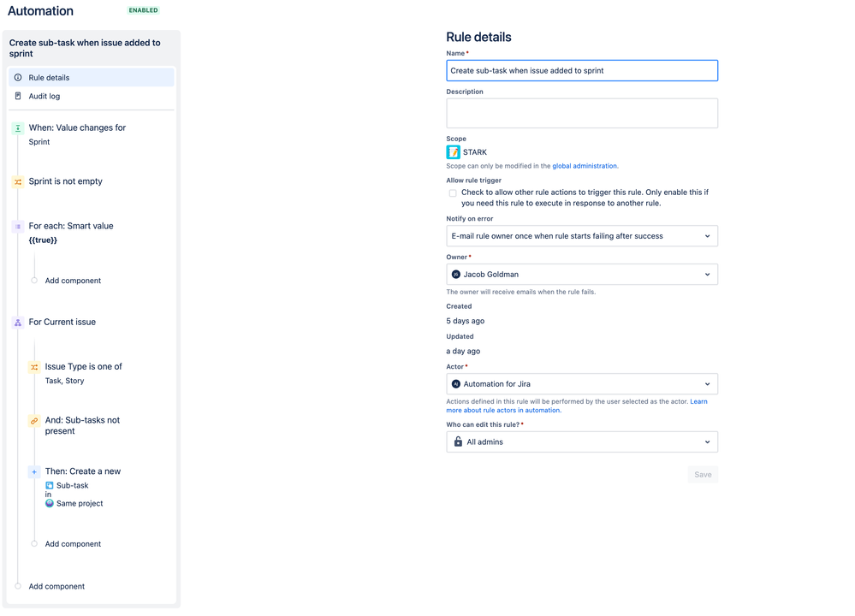Viewport: 855px width, 616px height.
Task: Select the Rule details menu item
Action: coord(92,77)
